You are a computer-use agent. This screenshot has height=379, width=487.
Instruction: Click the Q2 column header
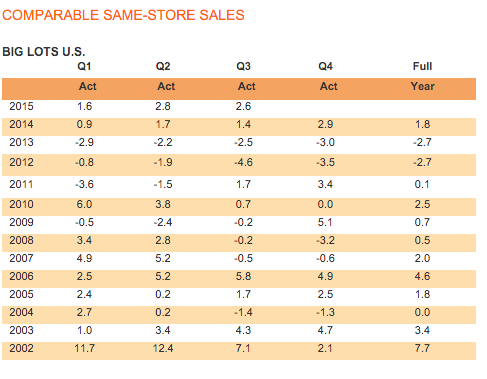click(x=163, y=66)
